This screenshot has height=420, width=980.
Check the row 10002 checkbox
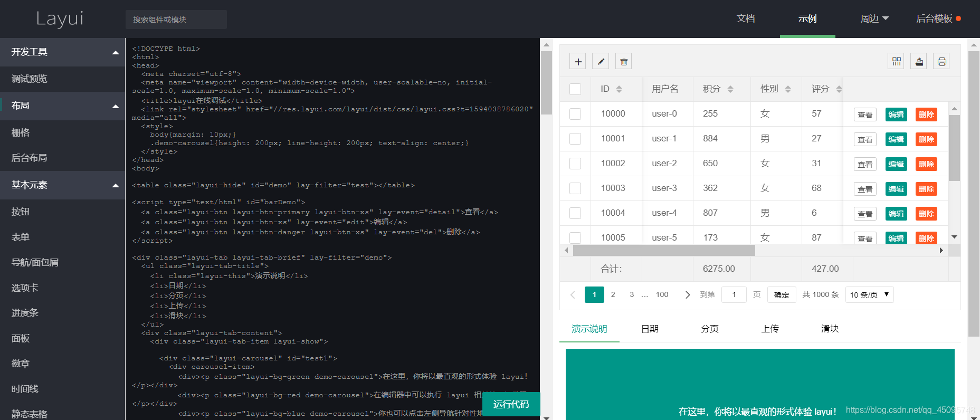tap(575, 164)
